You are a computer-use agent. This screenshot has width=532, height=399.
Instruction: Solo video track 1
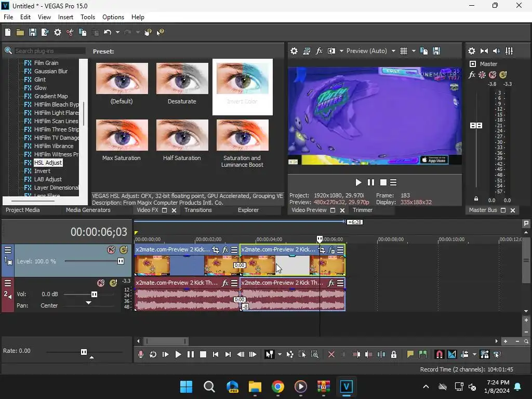coord(124,250)
